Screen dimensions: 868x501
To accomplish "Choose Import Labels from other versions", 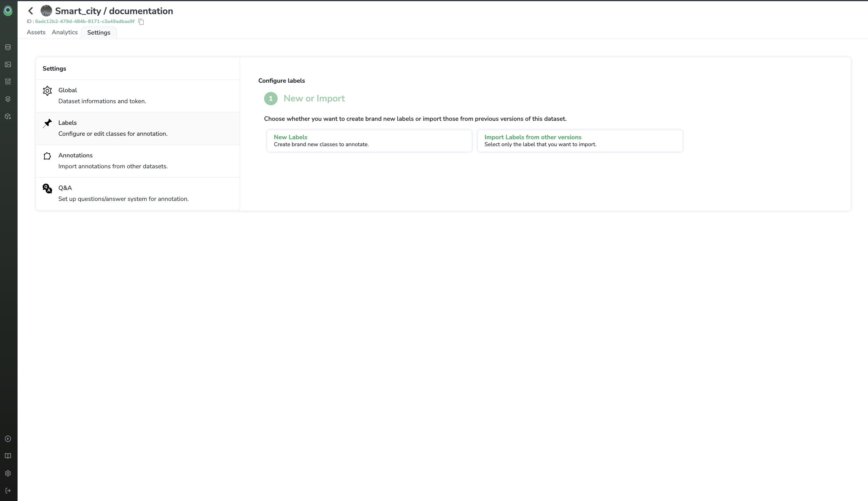I will pos(580,141).
